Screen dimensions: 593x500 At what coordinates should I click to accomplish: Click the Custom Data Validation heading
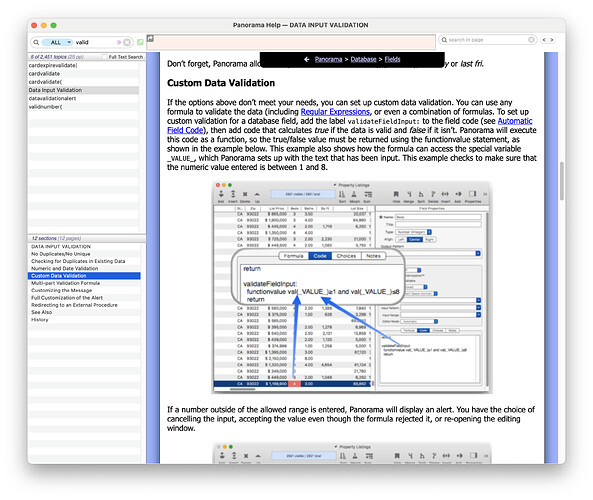[221, 83]
